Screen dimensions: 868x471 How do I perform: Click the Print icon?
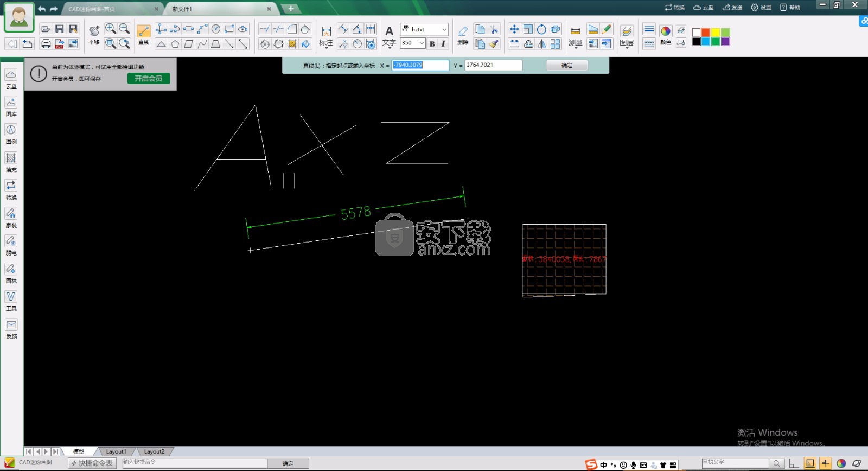tap(46, 43)
